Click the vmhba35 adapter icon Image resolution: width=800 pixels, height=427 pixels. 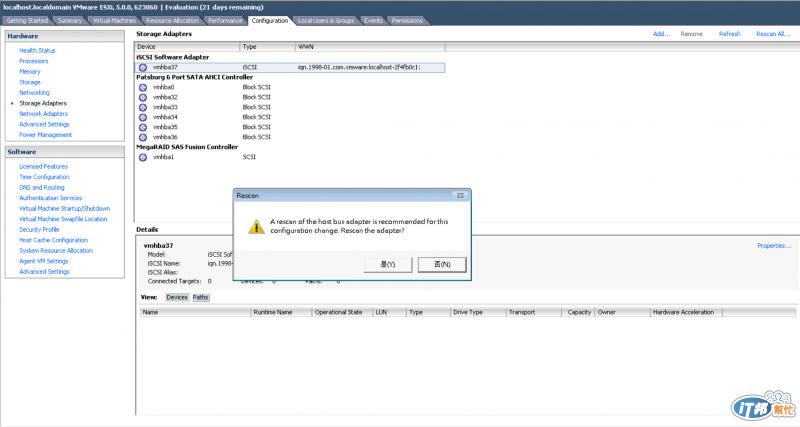click(x=143, y=127)
